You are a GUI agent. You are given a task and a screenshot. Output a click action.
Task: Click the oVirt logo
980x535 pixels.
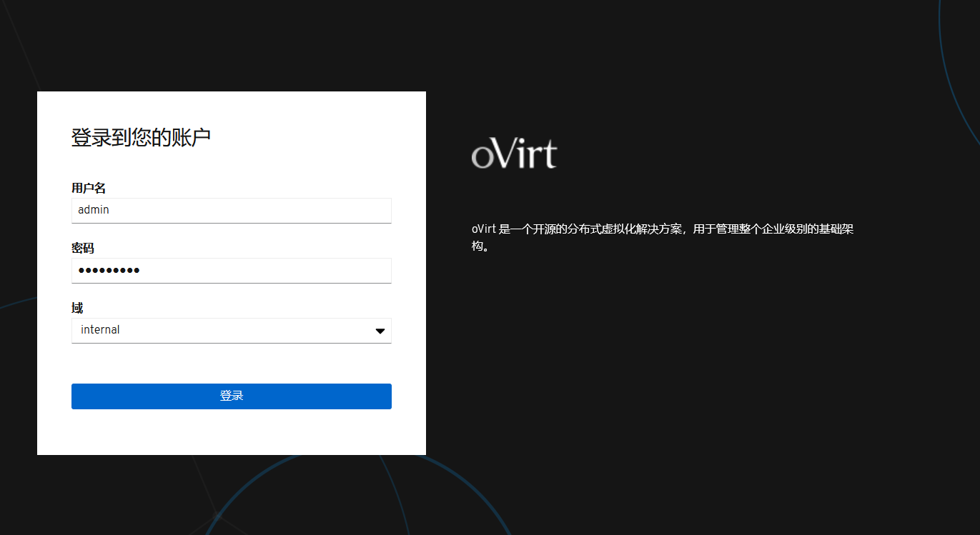click(514, 153)
